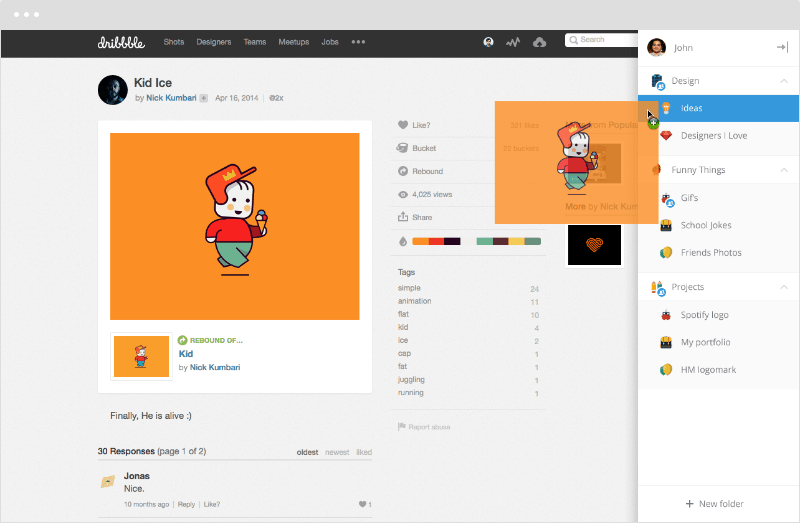Click the New folder button
The width and height of the screenshot is (800, 523).
click(x=714, y=504)
